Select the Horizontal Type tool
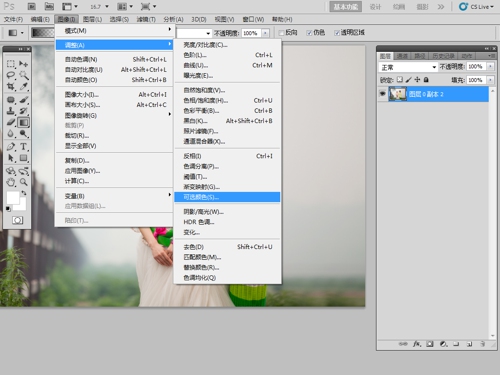The image size is (500, 375). pos(23,146)
